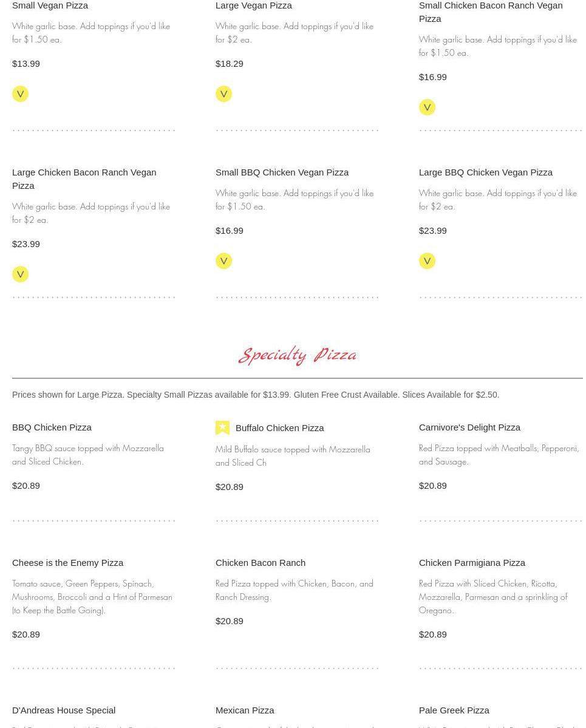Click the Specialty Pizza section heading

tap(298, 355)
